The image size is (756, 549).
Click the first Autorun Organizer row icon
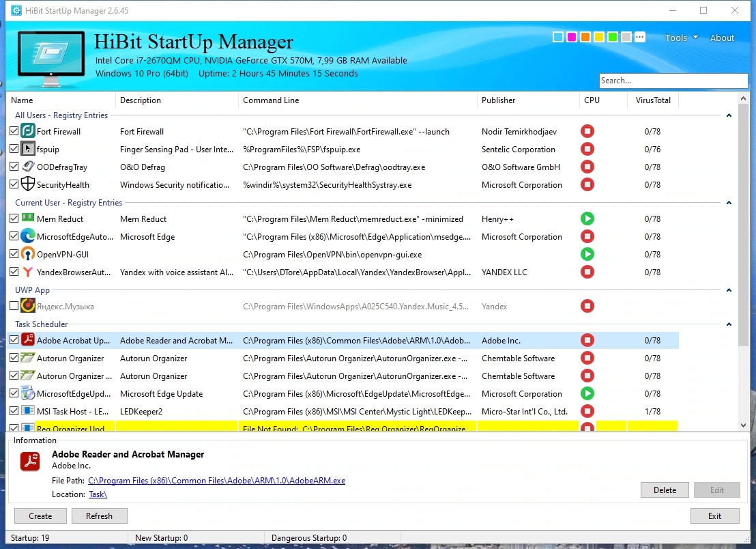coord(28,358)
